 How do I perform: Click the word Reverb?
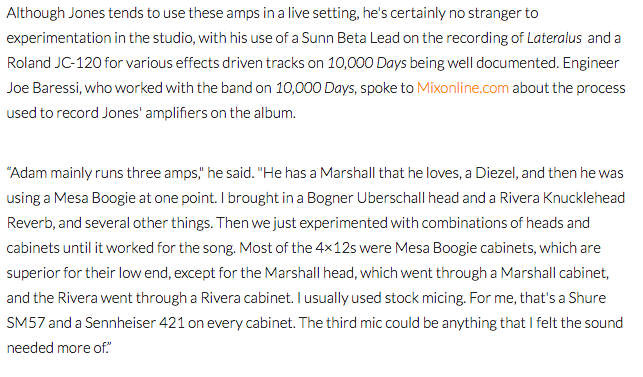click(x=31, y=223)
